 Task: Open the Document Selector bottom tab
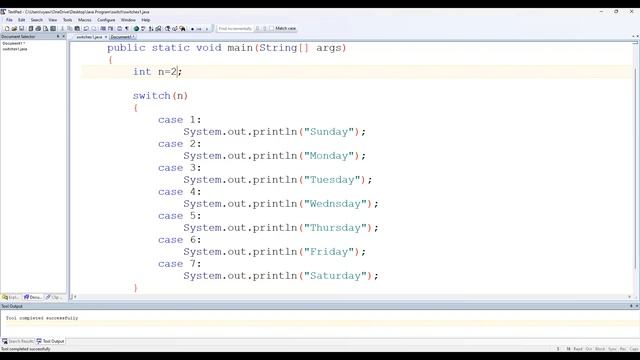pos(33,297)
